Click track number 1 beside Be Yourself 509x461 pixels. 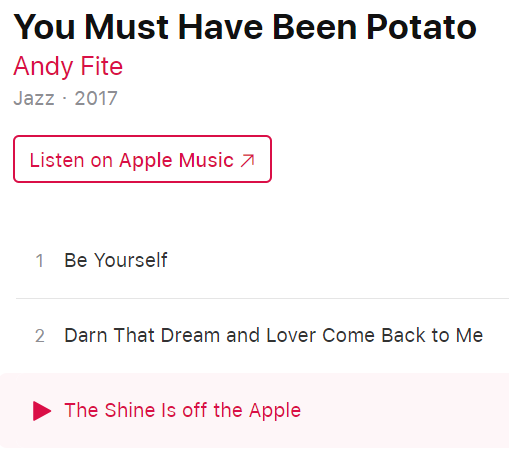click(40, 261)
